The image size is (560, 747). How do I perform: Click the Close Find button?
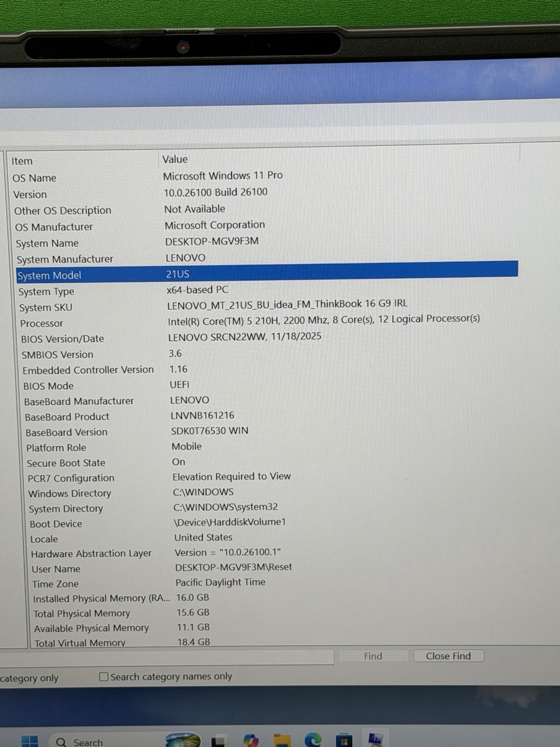(448, 656)
